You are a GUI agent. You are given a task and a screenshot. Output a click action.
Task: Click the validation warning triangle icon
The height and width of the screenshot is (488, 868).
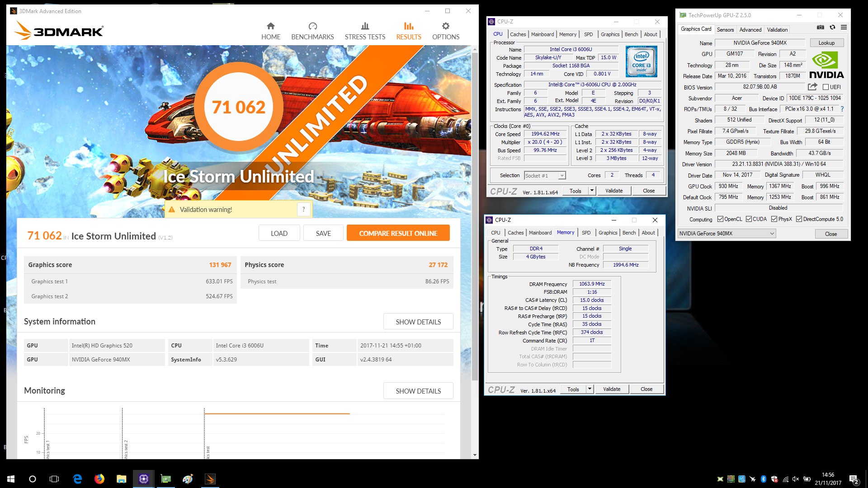point(172,209)
